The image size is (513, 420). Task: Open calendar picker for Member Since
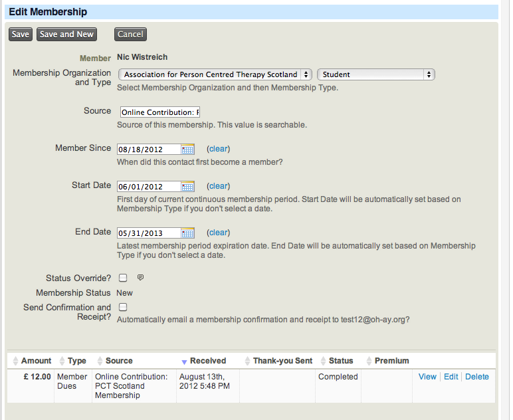[187, 150]
